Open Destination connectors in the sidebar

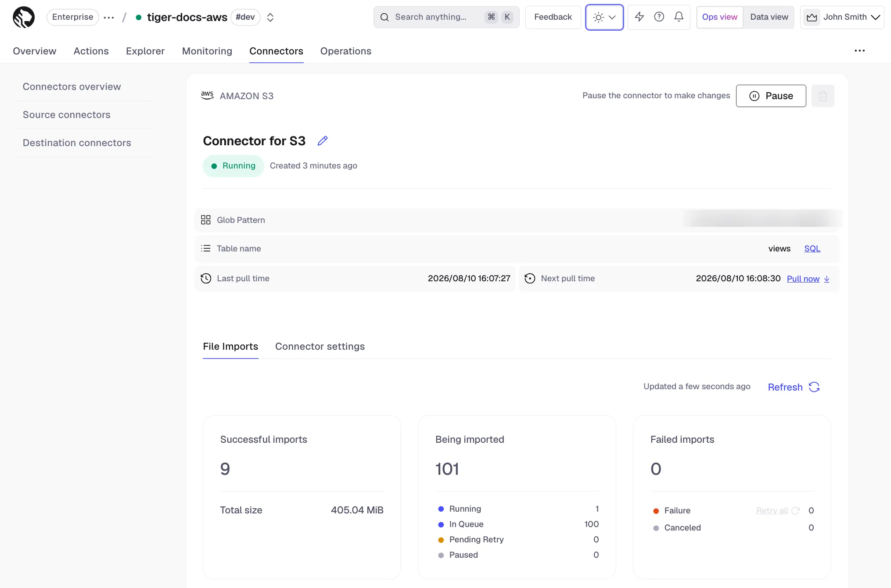click(x=77, y=143)
